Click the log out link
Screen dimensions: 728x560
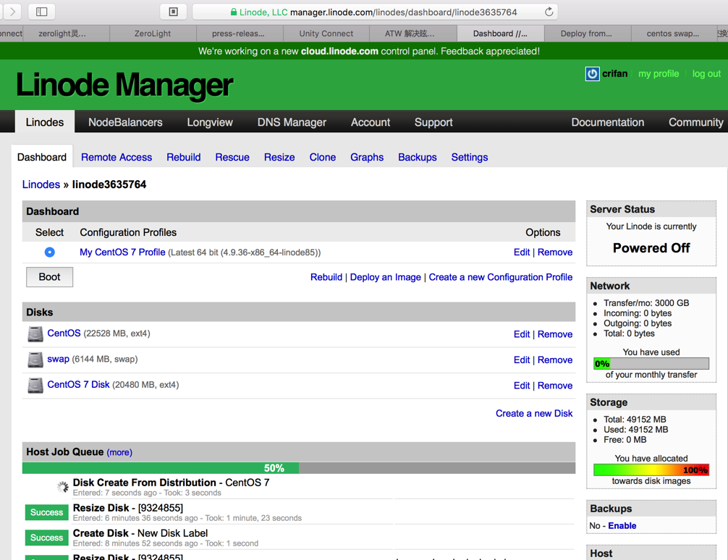tap(706, 74)
